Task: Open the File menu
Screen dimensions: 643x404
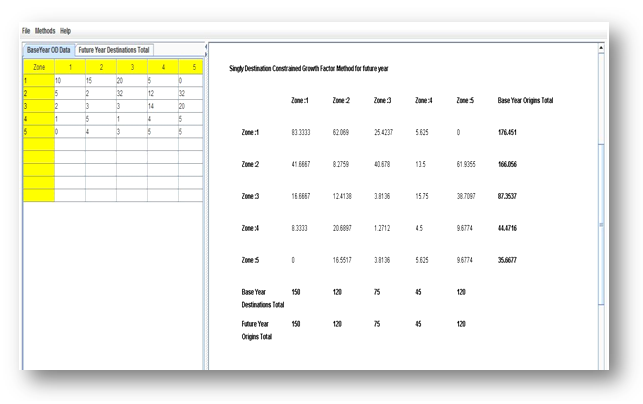Action: tap(27, 31)
